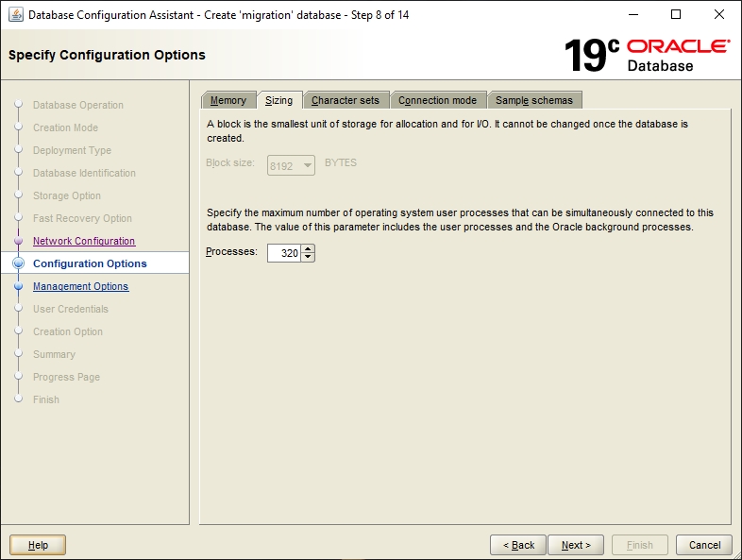Switch to the Sample schemas tab
This screenshot has height=560, width=742.
pos(534,100)
